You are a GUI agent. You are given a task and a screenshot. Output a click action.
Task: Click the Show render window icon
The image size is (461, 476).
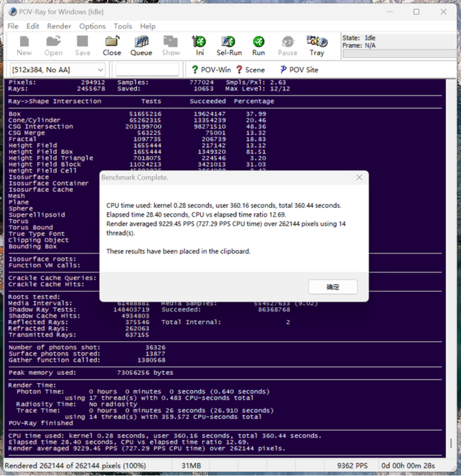click(171, 46)
